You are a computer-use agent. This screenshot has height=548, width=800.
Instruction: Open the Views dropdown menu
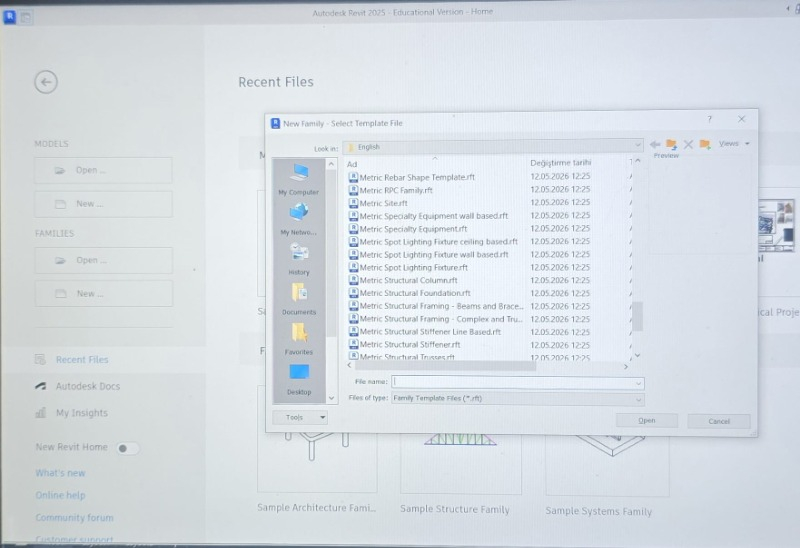click(734, 144)
